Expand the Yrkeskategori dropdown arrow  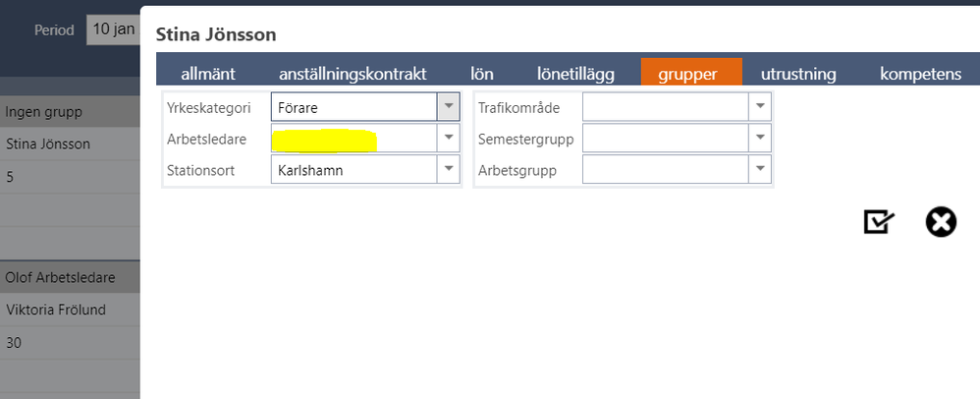pos(448,106)
